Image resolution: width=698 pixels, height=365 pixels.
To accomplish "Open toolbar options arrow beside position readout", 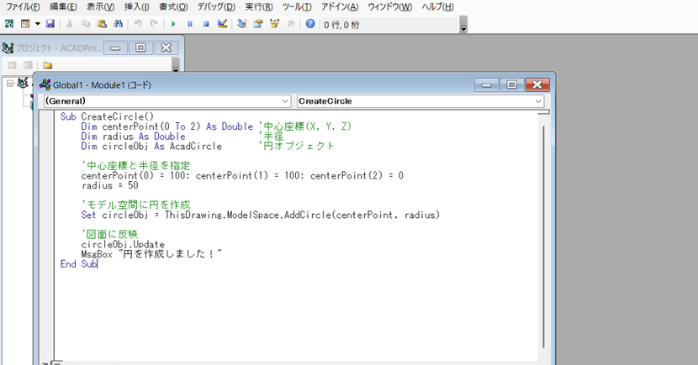I will (x=463, y=24).
